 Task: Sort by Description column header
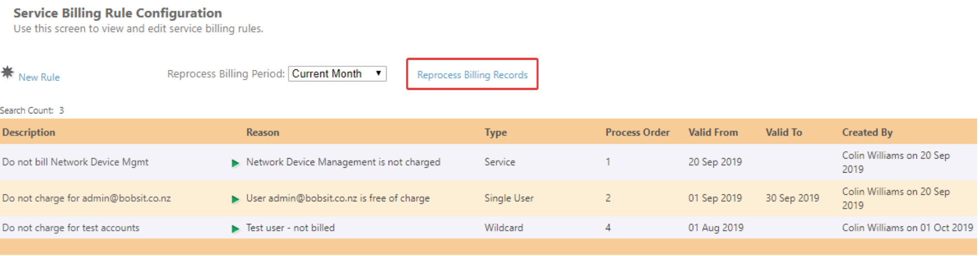click(x=29, y=132)
